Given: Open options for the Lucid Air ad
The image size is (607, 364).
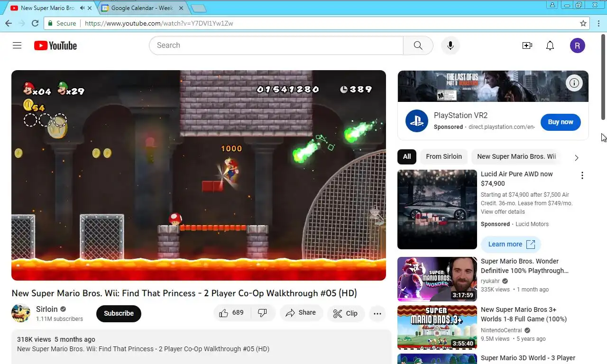Looking at the screenshot, I should [582, 175].
